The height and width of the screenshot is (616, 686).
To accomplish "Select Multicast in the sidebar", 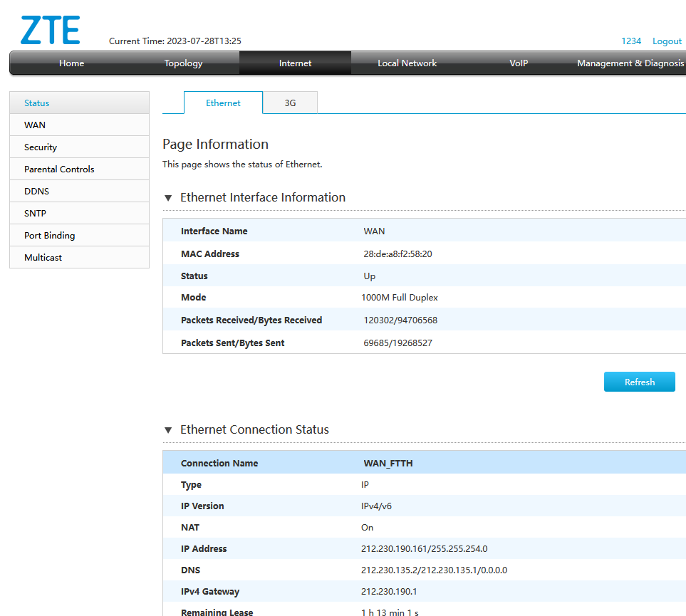I will 43,258.
